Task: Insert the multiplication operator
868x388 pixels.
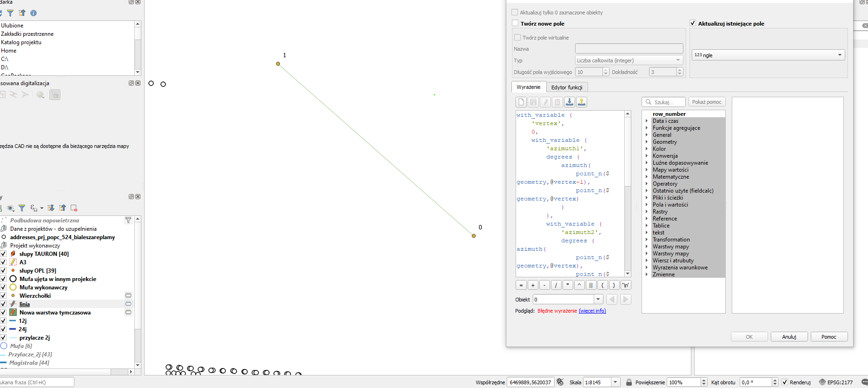Action: tap(568, 285)
